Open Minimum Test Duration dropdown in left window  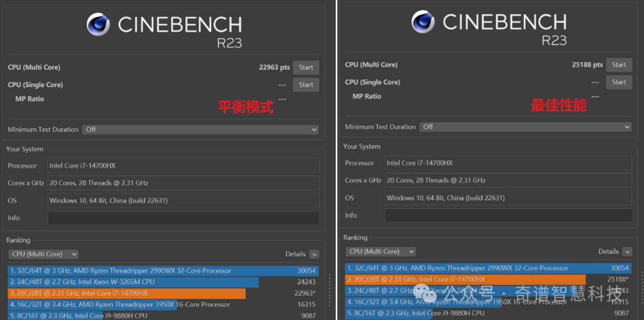(200, 130)
